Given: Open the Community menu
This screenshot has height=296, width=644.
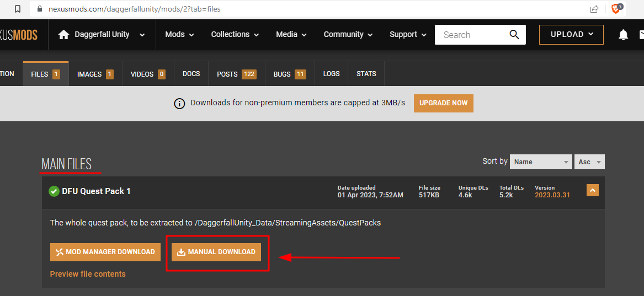Looking at the screenshot, I should 348,34.
